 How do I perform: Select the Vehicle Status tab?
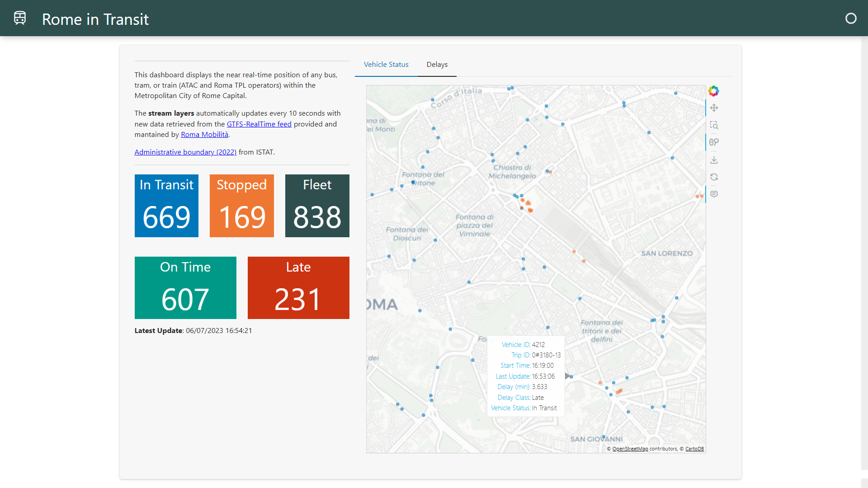386,65
